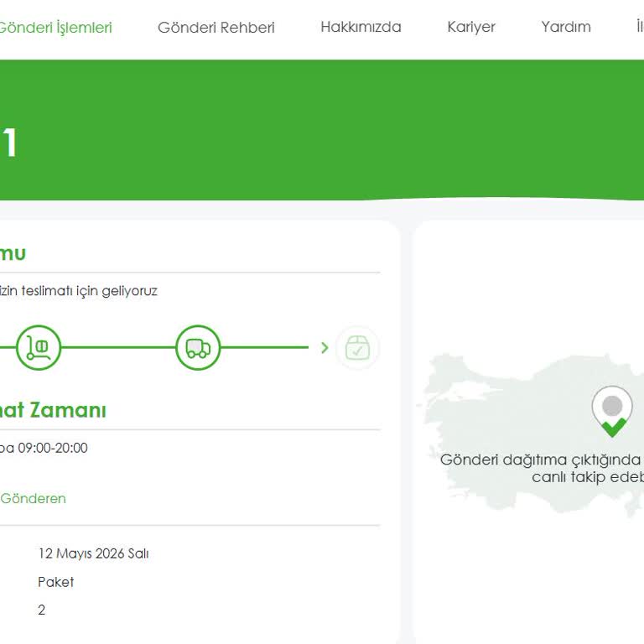Click the "Paket" shipment type text

(x=56, y=582)
